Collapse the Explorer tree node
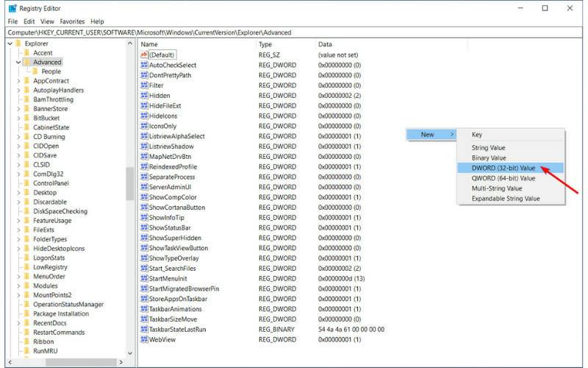 click(10, 43)
